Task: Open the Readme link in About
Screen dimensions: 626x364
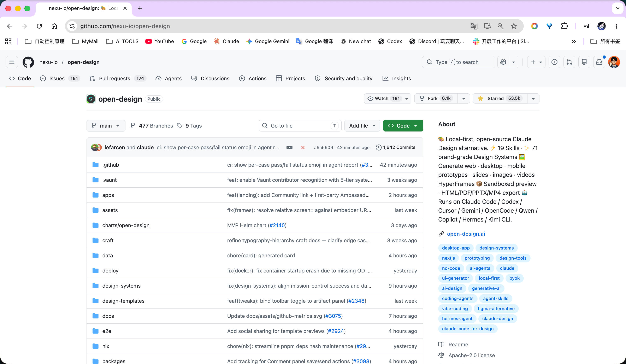Action: 458,345
